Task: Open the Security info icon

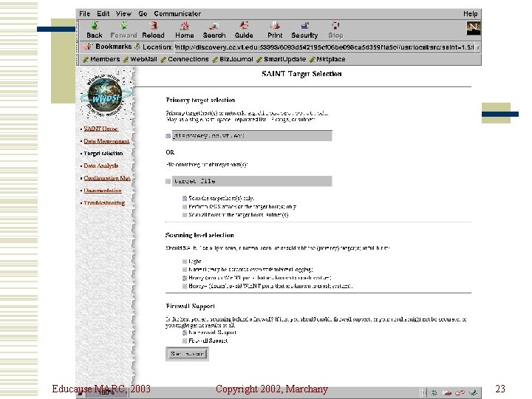Action: click(304, 30)
